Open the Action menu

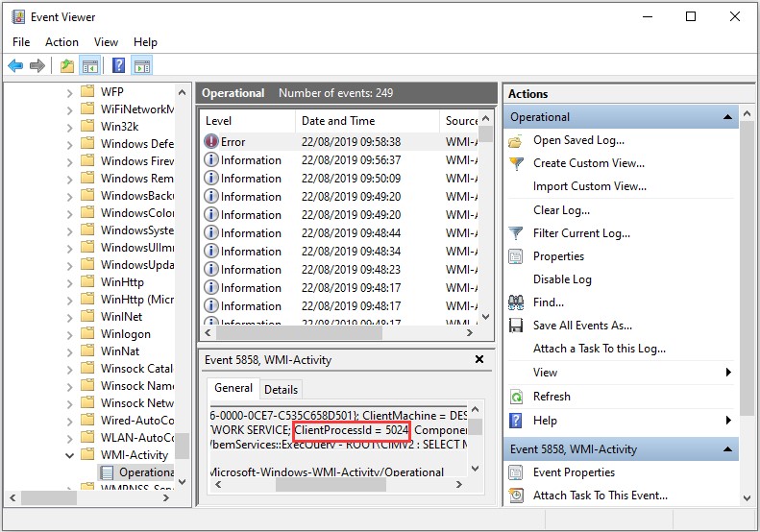click(x=61, y=42)
